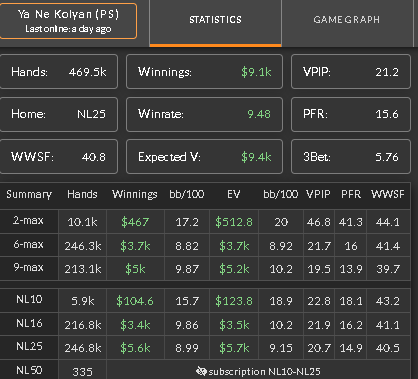Click the subscription eye icon in NL50 row
The height and width of the screenshot is (379, 418).
(201, 371)
